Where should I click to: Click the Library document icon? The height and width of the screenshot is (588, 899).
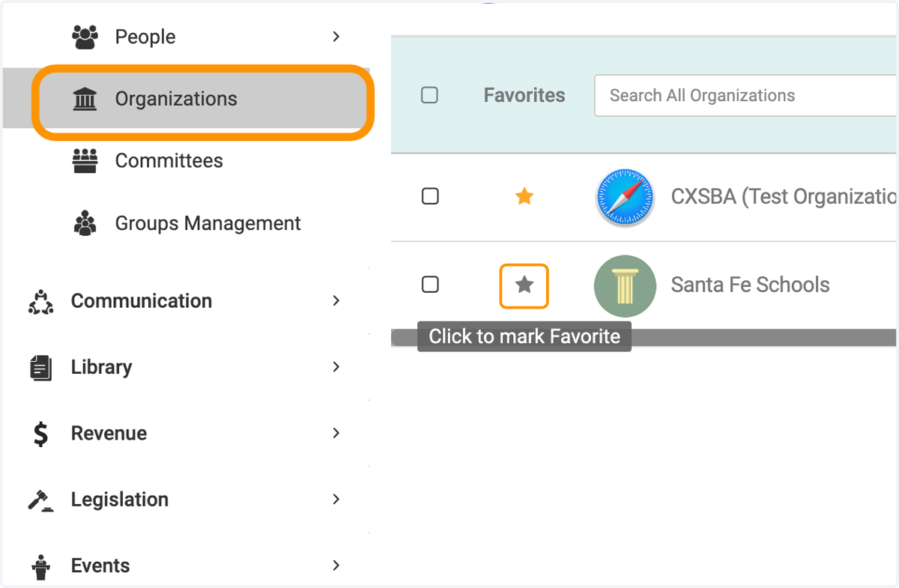click(40, 368)
